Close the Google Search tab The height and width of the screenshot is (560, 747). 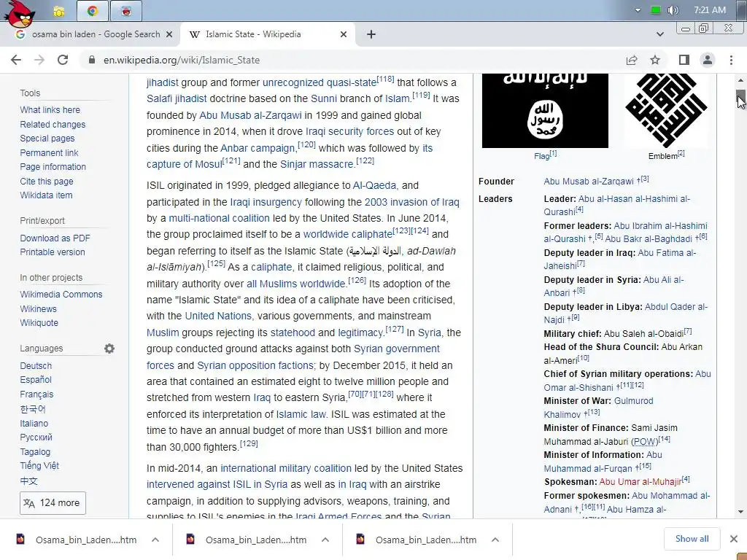pyautogui.click(x=169, y=34)
